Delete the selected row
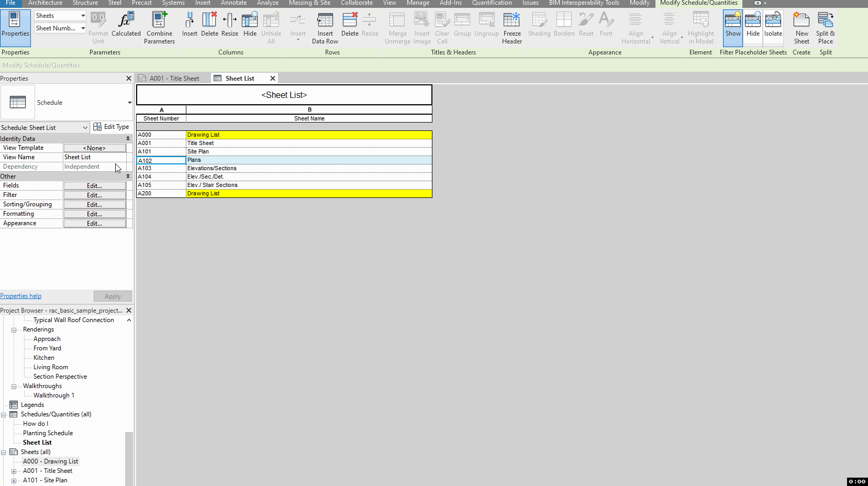 point(350,25)
